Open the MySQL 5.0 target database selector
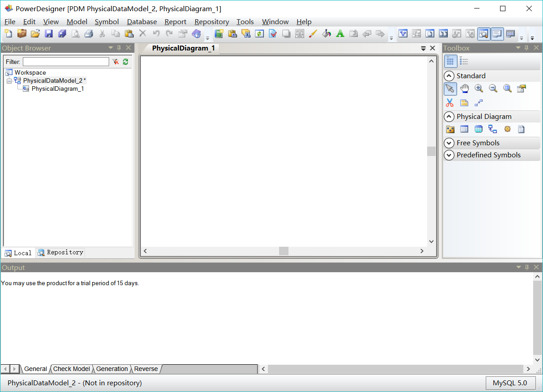The image size is (543, 392). point(510,383)
